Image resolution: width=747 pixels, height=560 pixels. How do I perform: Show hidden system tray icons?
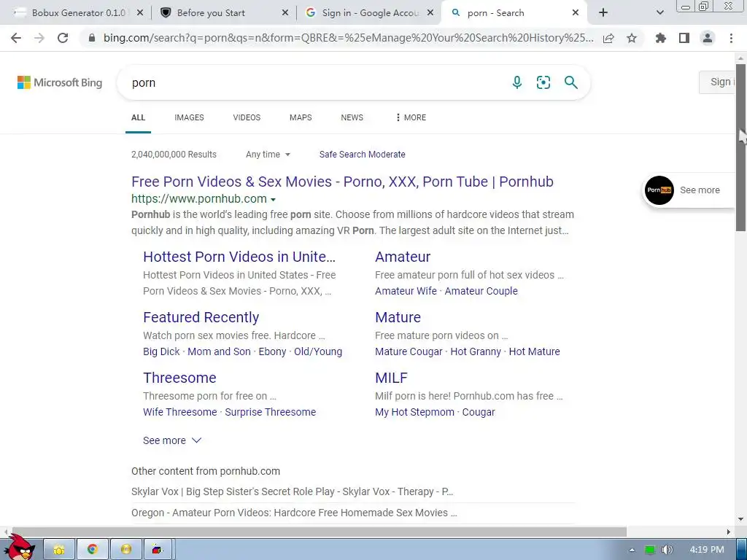coord(632,550)
